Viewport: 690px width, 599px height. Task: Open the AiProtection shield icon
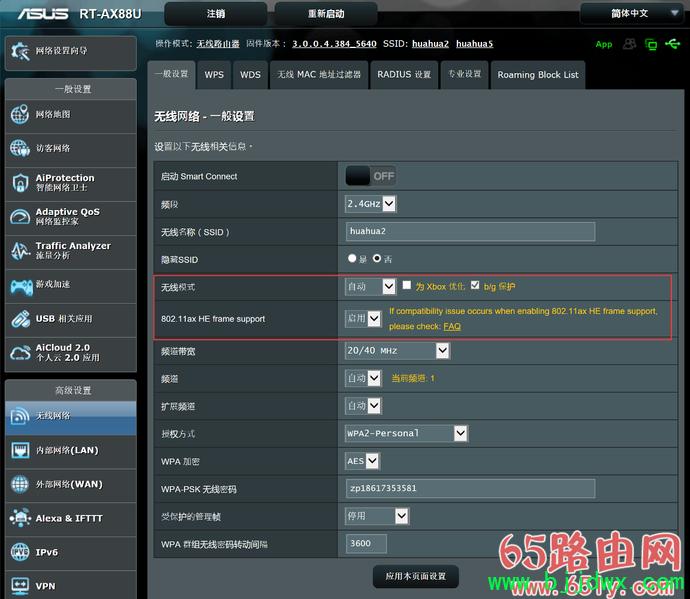tap(20, 183)
